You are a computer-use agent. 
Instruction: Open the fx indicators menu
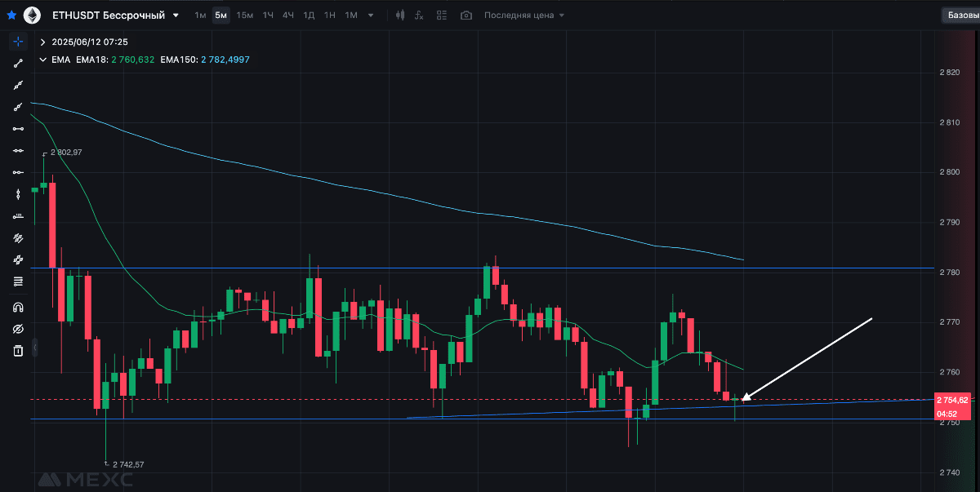point(420,16)
